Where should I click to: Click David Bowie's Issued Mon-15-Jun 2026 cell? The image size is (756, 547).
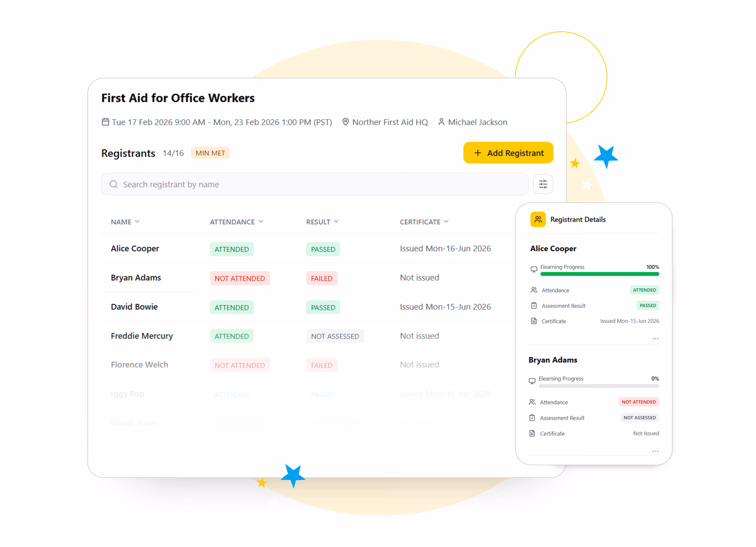click(445, 306)
